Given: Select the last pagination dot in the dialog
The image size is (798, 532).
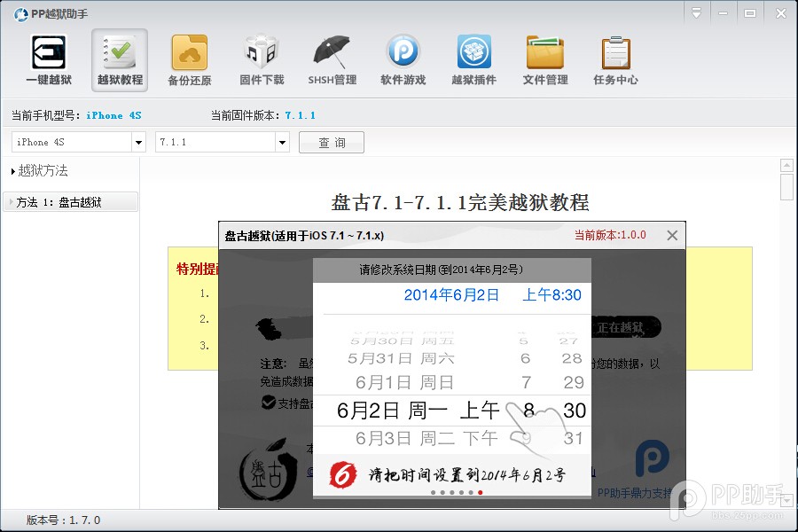Looking at the screenshot, I should [x=480, y=493].
